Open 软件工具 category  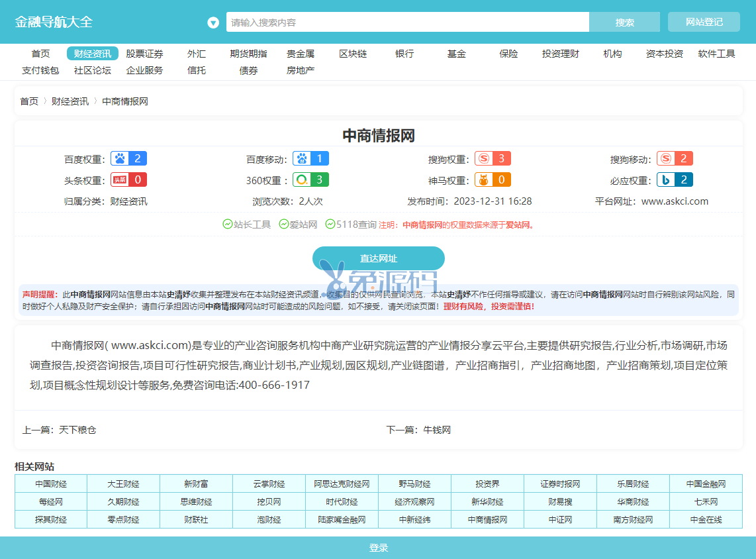(x=716, y=54)
